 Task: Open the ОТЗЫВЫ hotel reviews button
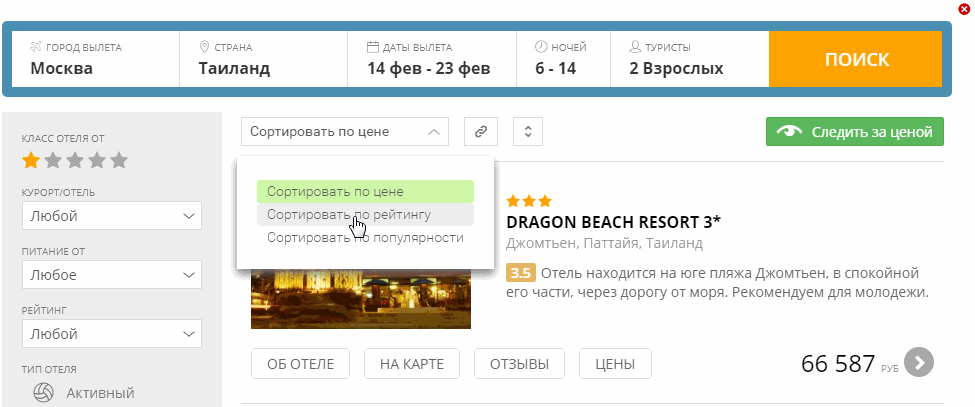(x=518, y=364)
